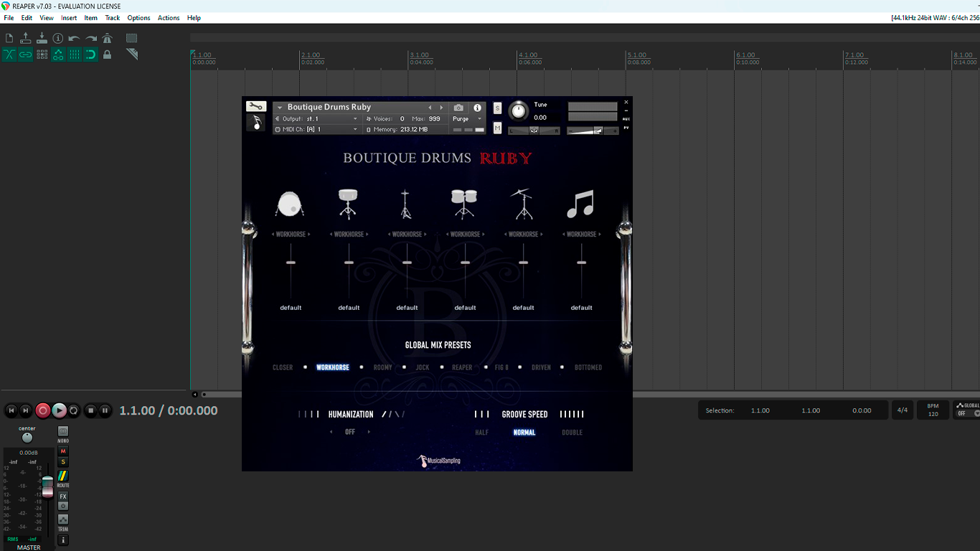This screenshot has height=551, width=980.
Task: Click the Redo arrow in the toolbar
Action: pyautogui.click(x=91, y=38)
